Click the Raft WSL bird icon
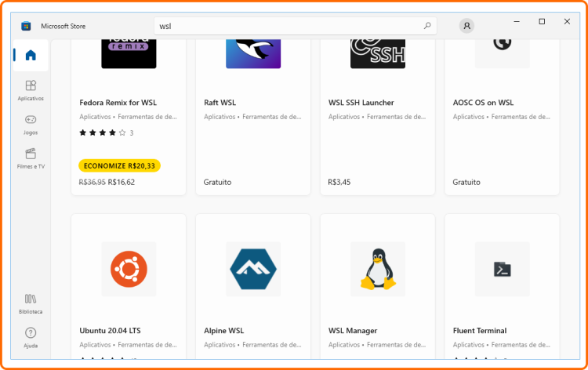This screenshot has width=588, height=370. point(253,53)
